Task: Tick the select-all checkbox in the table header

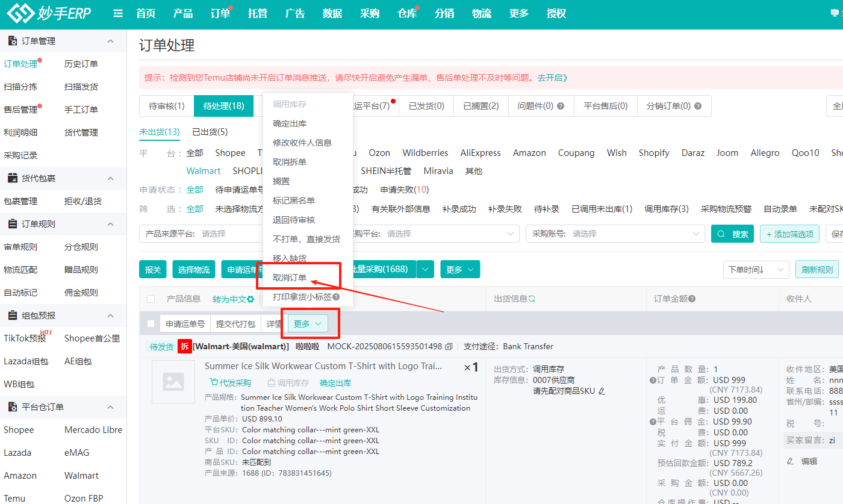Action: click(151, 299)
